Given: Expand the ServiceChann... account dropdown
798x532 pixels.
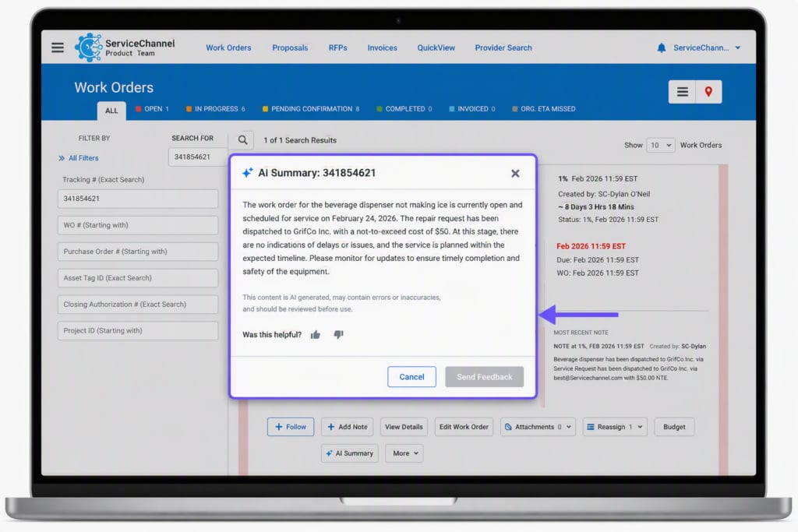Looking at the screenshot, I should coord(706,48).
